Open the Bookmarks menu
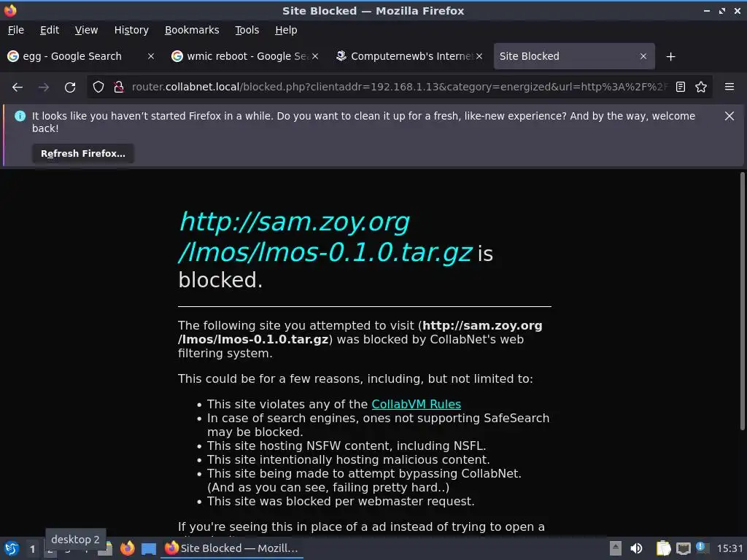The width and height of the screenshot is (747, 560). (192, 30)
